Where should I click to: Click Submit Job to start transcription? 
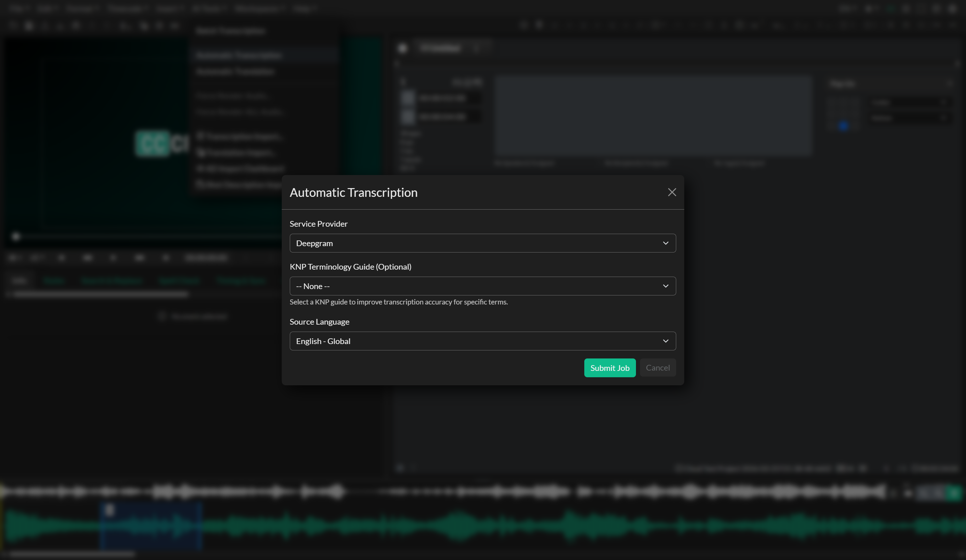(609, 368)
